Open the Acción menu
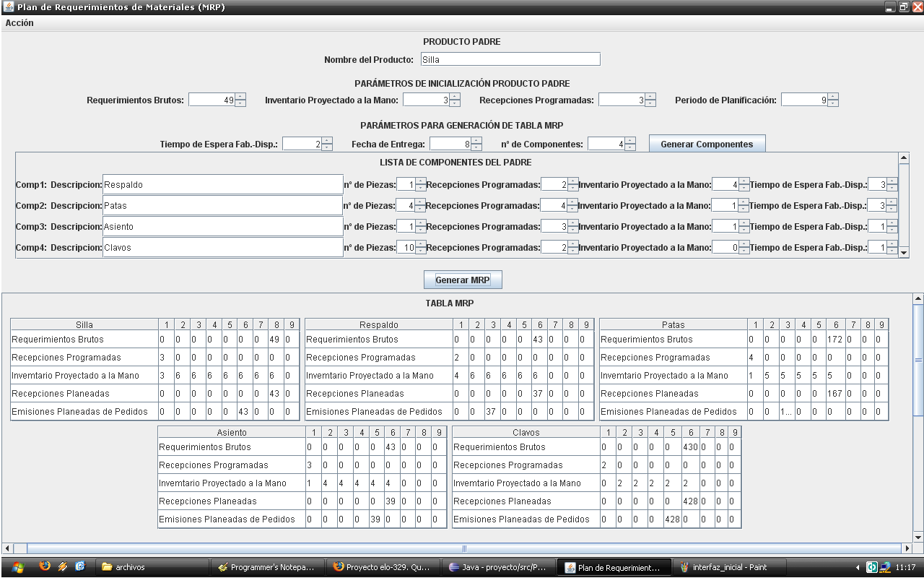The height and width of the screenshot is (578, 924). [19, 22]
